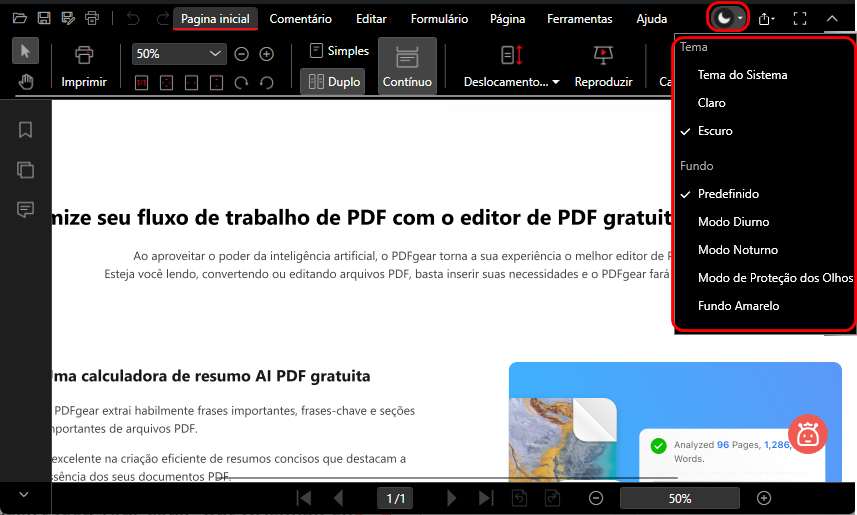Select the arrow cursor selection tool

pyautogui.click(x=25, y=51)
